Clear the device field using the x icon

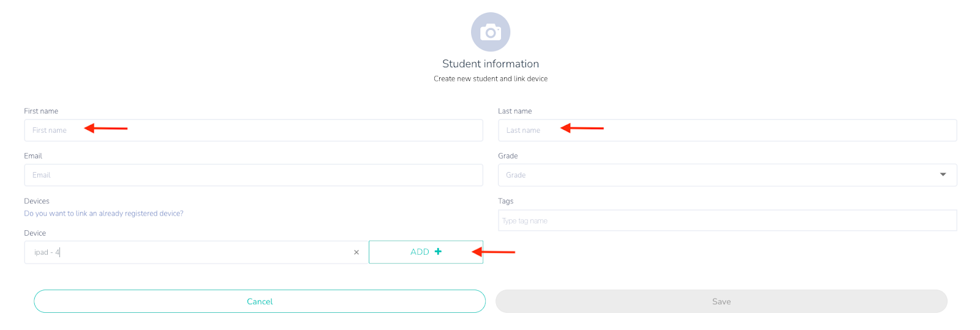click(x=356, y=252)
